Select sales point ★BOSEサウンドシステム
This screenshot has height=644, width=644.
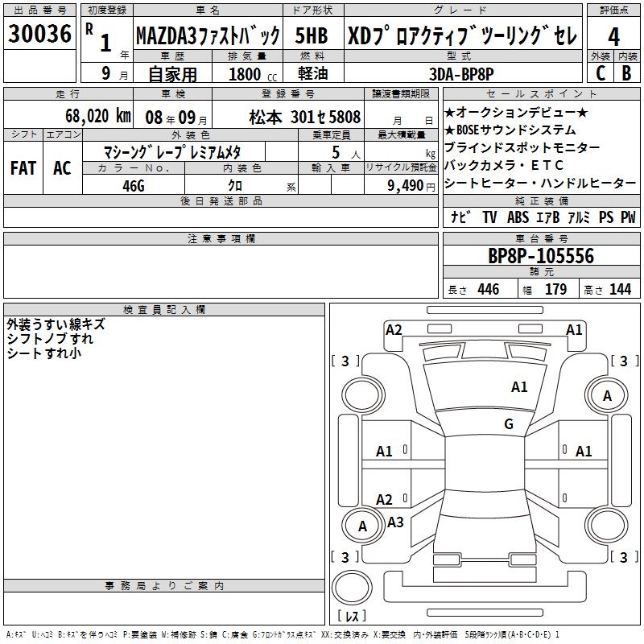point(510,130)
